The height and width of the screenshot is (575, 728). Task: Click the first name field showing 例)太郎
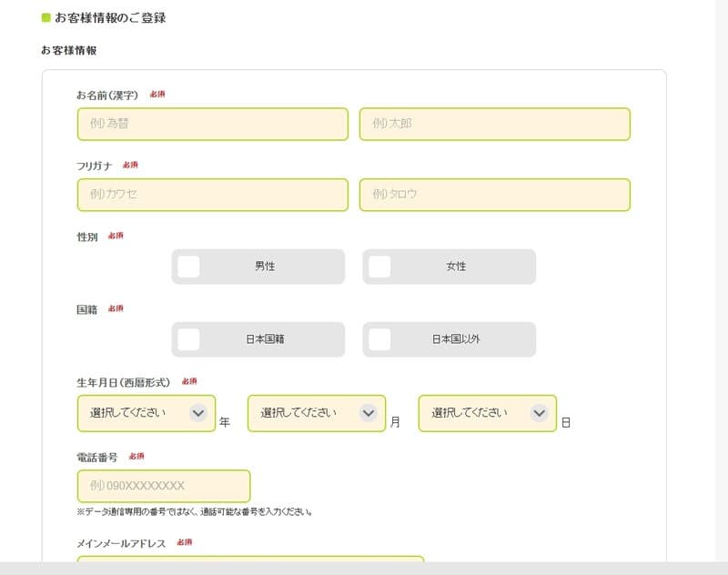[495, 125]
